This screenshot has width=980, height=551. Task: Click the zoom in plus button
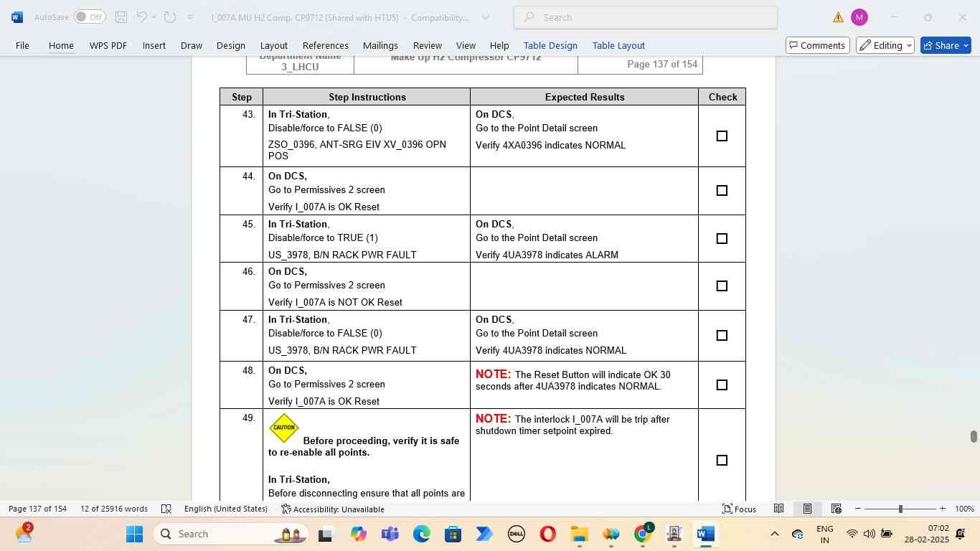(x=942, y=509)
